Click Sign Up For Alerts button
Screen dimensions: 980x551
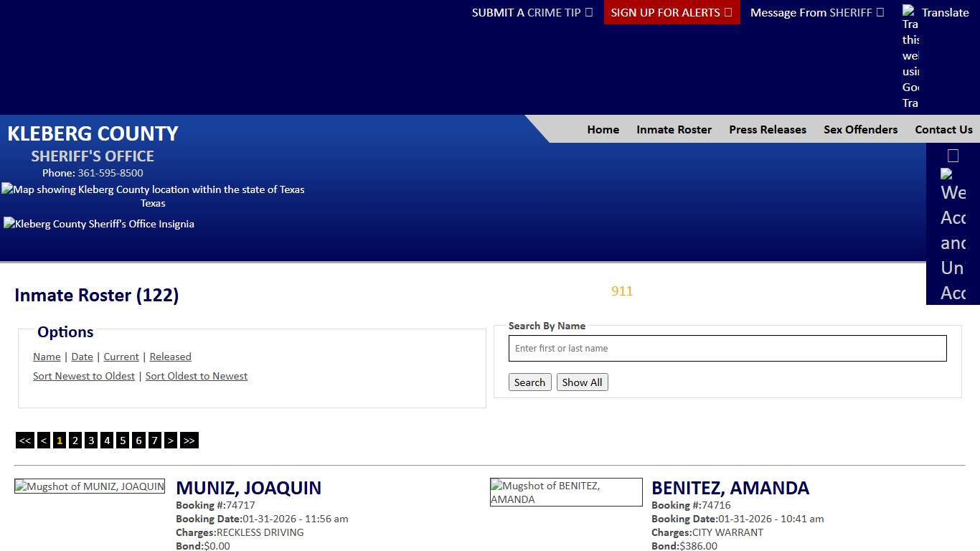672,12
